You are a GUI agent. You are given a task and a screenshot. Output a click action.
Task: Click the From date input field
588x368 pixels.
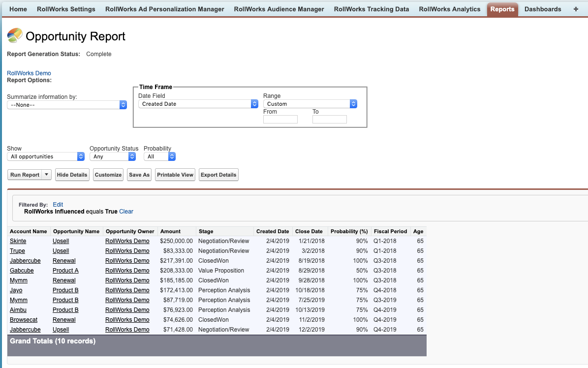pos(280,119)
